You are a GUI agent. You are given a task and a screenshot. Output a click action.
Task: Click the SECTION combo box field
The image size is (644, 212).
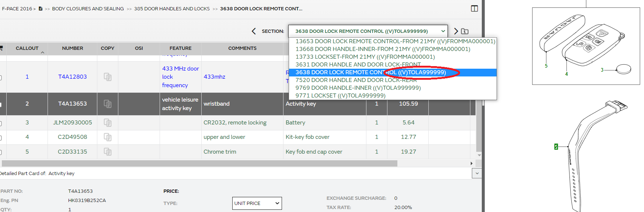tap(368, 31)
